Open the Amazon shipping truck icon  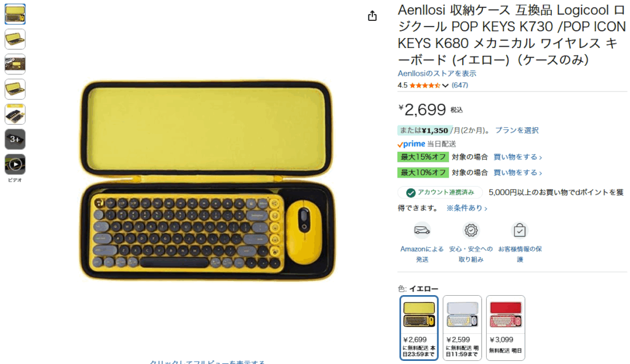[422, 231]
